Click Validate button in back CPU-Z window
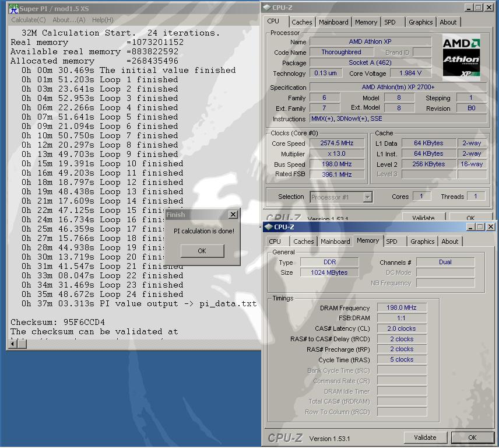The width and height of the screenshot is (499, 448). coord(423,217)
